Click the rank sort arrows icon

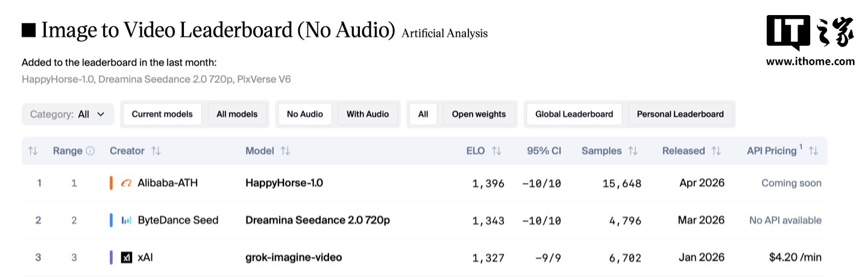click(x=33, y=151)
